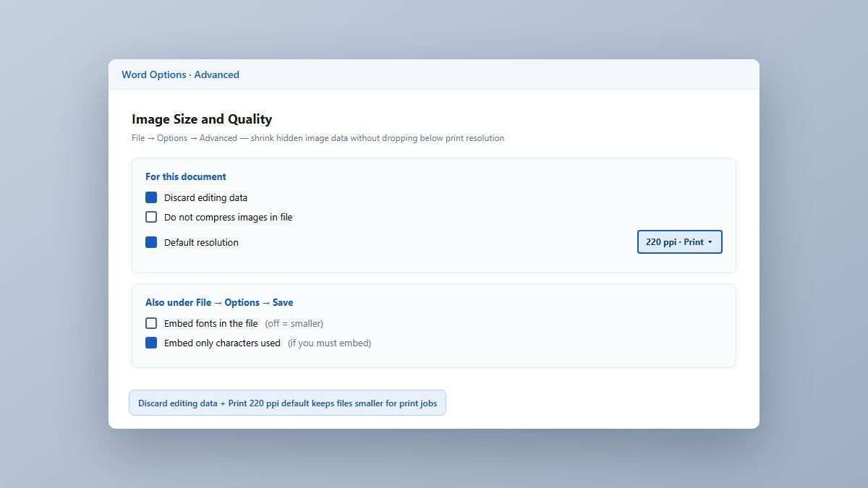Click the (off = smaller) hint text
This screenshot has width=868, height=488.
[x=294, y=323]
